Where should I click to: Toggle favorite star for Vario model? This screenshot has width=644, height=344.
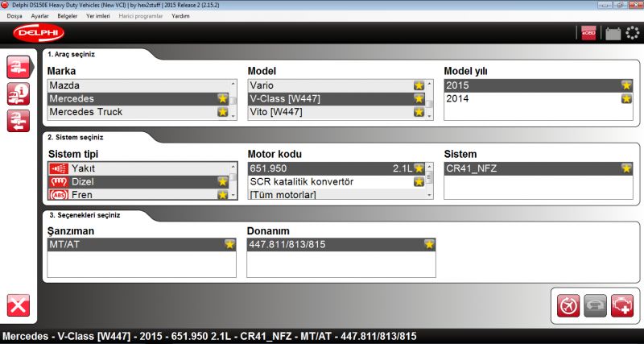pyautogui.click(x=419, y=85)
